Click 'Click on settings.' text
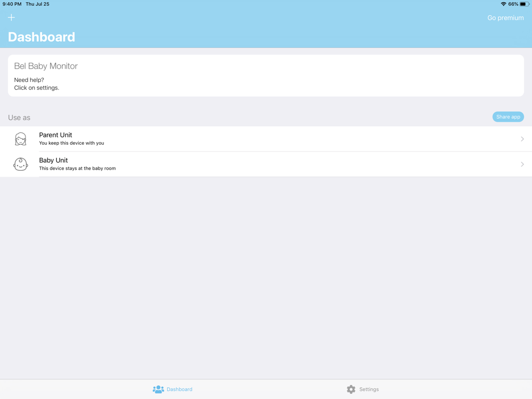 [x=37, y=88]
